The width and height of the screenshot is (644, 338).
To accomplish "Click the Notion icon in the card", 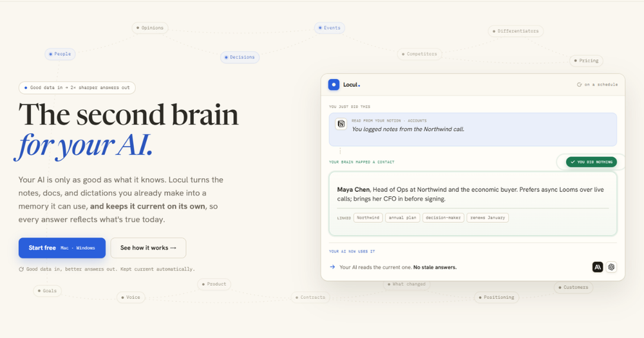I will (341, 124).
